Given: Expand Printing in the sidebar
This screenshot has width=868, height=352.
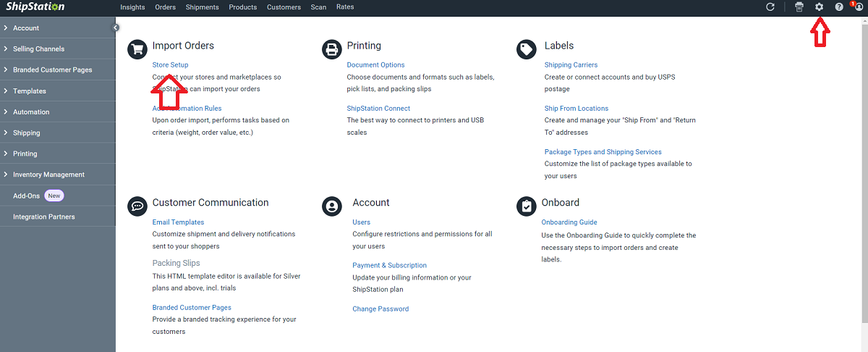Looking at the screenshot, I should click(58, 154).
